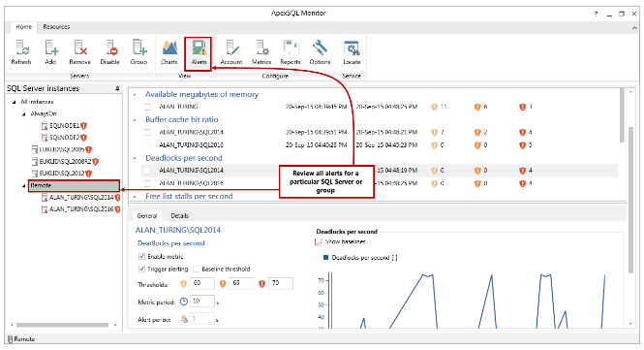This screenshot has height=350, width=644.
Task: Select the Remote group node
Action: [x=74, y=185]
